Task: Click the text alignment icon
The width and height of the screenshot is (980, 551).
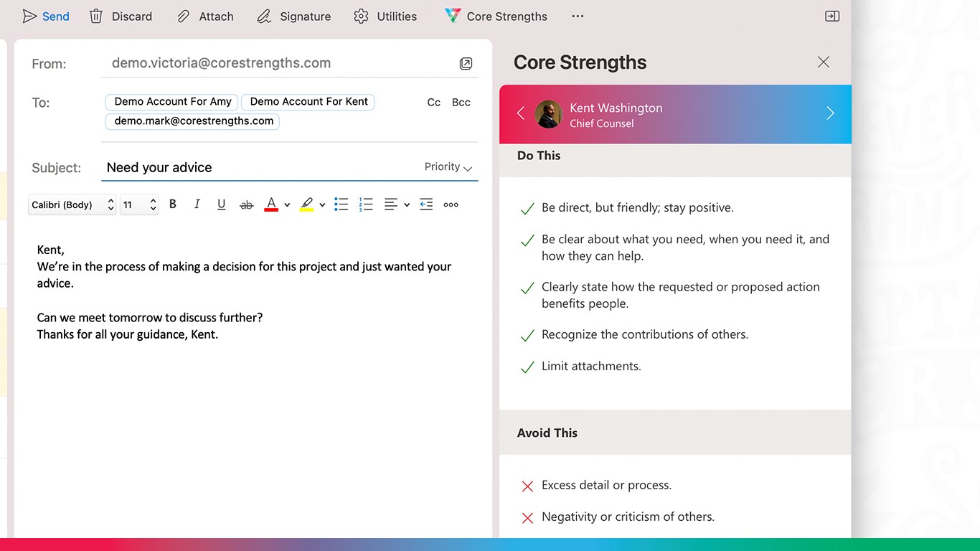Action: tap(391, 204)
